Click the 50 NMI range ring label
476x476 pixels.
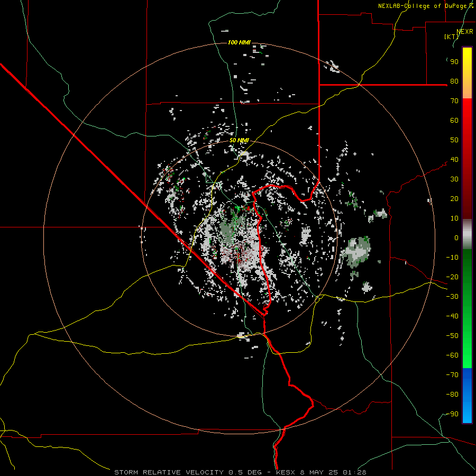(x=239, y=140)
